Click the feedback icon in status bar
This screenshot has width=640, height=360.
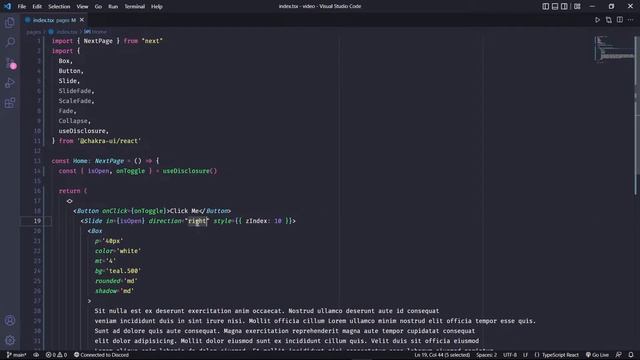click(619, 355)
